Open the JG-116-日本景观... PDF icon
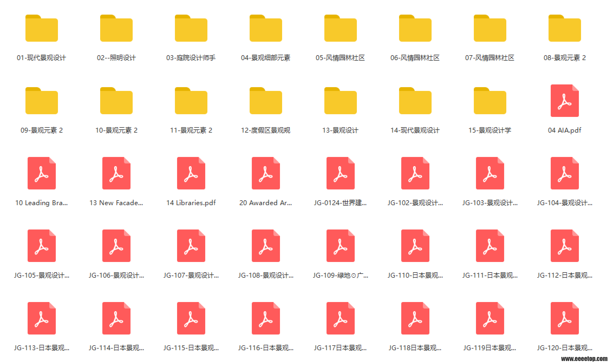610x364 pixels. coord(266,318)
